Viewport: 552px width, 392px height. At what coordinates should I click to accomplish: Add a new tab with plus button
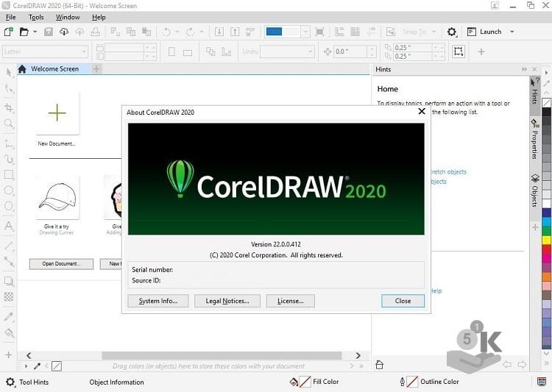click(96, 69)
